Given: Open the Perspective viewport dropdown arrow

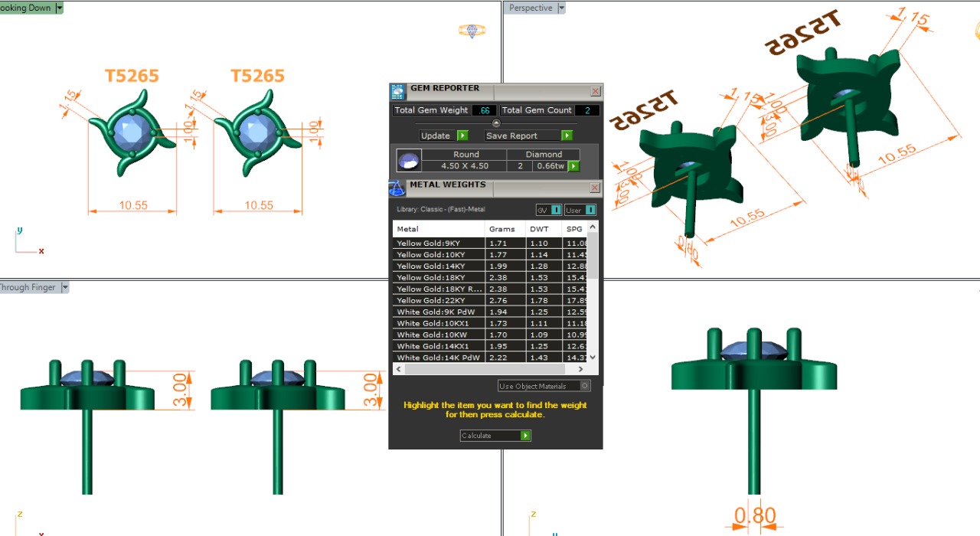Looking at the screenshot, I should pyautogui.click(x=561, y=8).
